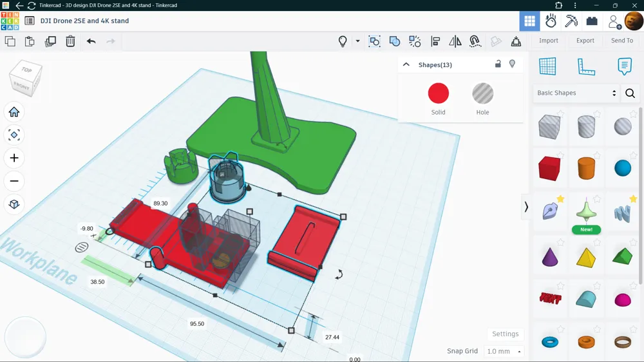Open the visibility options dropdown arrow
This screenshot has height=362, width=644.
[x=357, y=41]
